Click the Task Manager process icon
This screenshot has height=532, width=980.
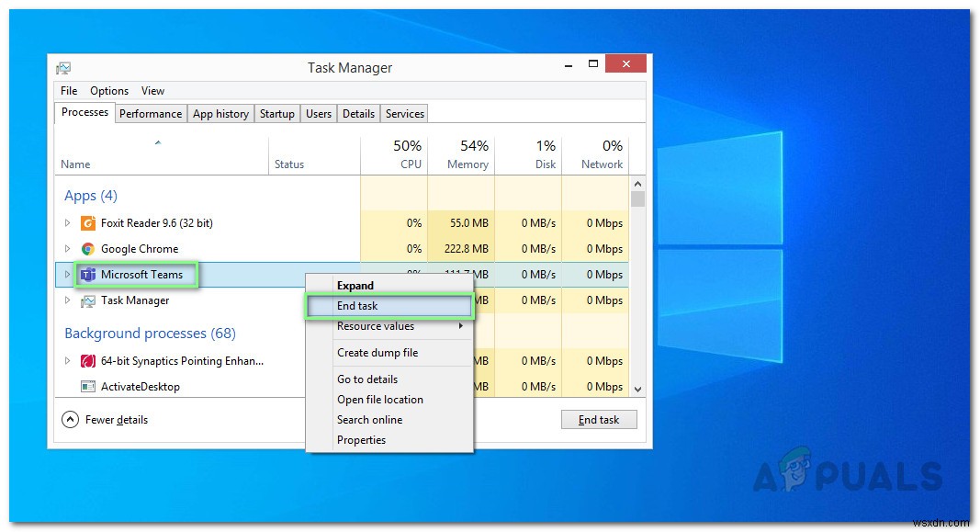[x=88, y=300]
